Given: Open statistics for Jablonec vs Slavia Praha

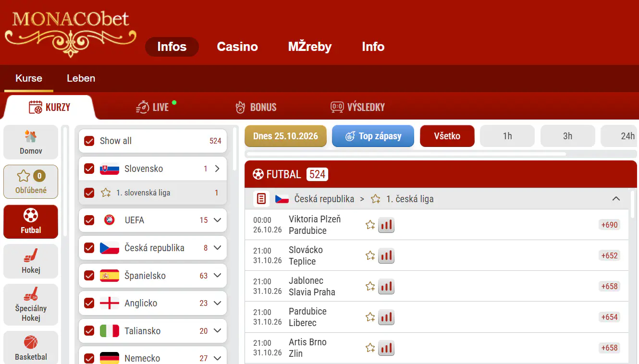Looking at the screenshot, I should (386, 286).
